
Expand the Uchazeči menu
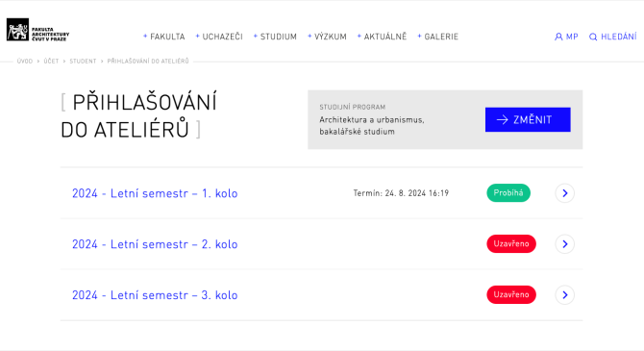point(219,37)
